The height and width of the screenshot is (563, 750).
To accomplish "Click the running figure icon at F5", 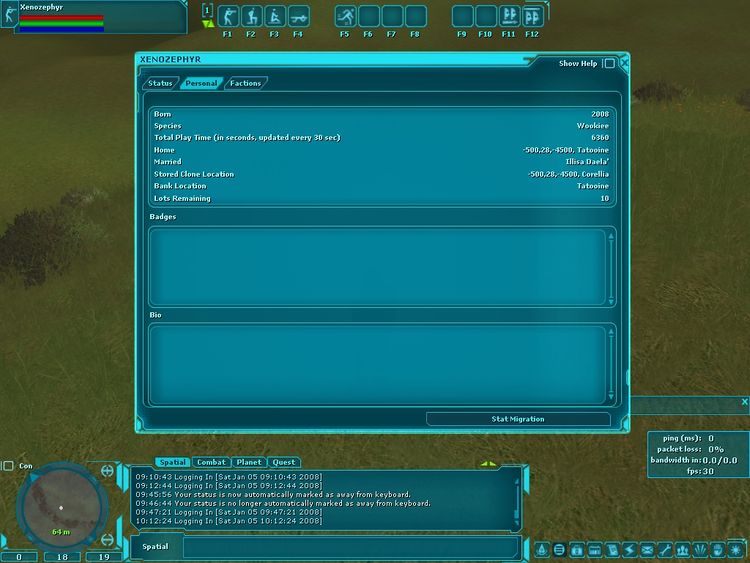I will click(x=345, y=16).
